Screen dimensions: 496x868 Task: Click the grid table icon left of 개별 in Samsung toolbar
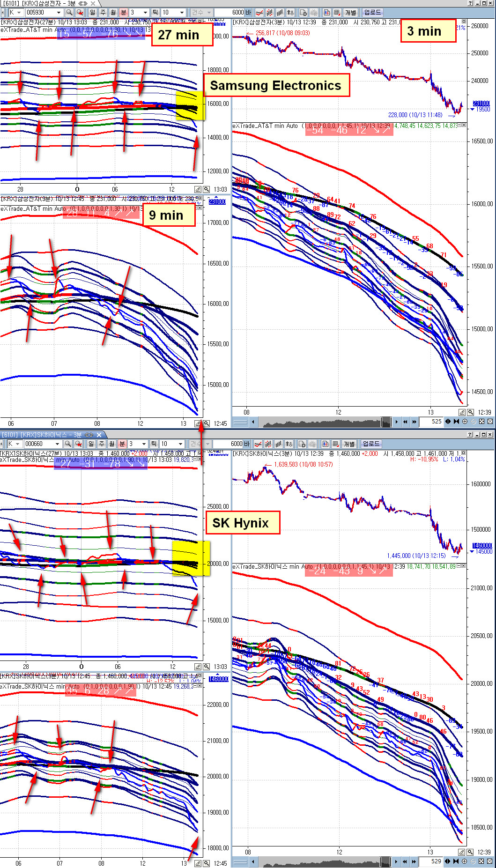(337, 12)
